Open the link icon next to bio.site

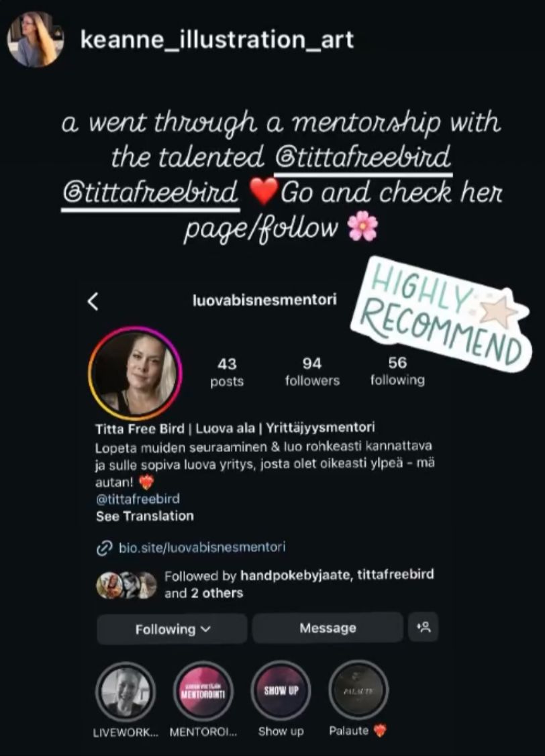(103, 548)
